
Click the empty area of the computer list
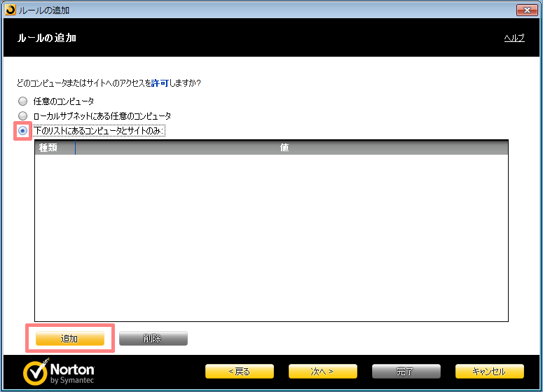pos(270,238)
